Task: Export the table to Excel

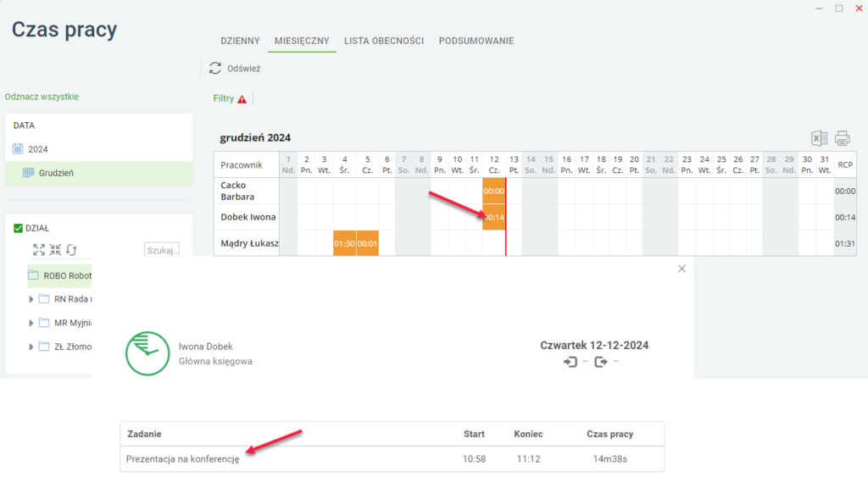Action: [820, 138]
